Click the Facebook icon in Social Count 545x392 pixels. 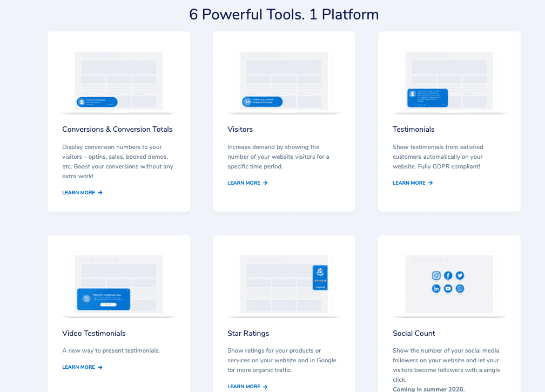pos(448,275)
